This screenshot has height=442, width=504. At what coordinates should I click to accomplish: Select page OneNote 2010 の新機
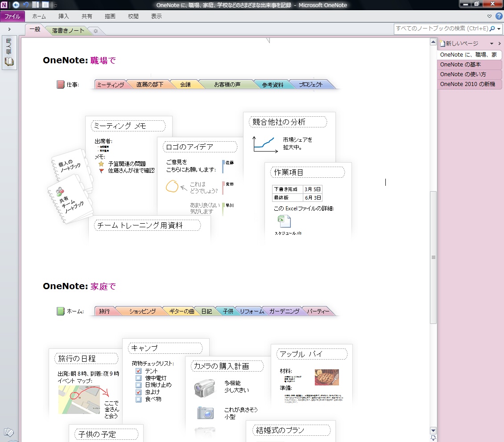point(469,84)
